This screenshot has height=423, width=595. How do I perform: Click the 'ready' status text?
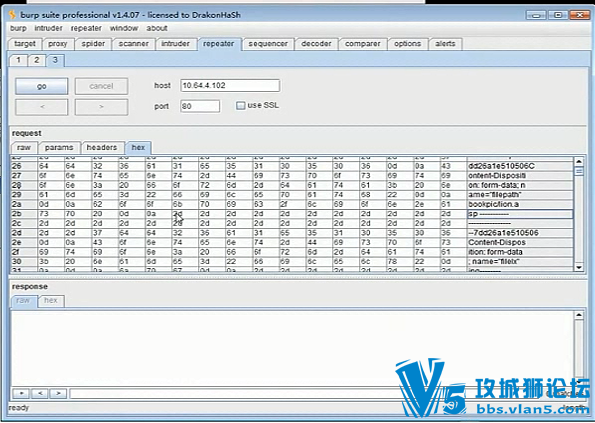coord(19,408)
